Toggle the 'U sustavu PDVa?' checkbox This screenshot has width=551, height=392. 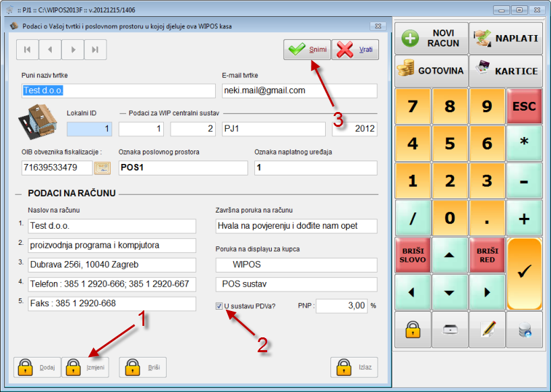coord(219,306)
